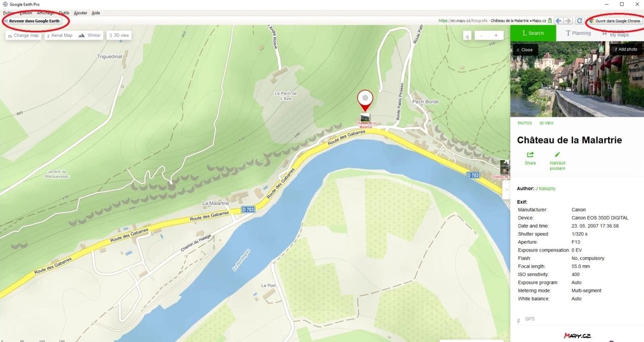The width and height of the screenshot is (644, 342).
Task: Enable the 3D view map mode
Action: pos(119,35)
